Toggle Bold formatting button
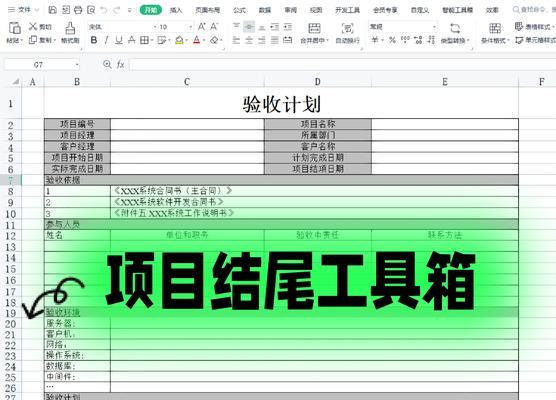The image size is (556, 400). coord(94,40)
